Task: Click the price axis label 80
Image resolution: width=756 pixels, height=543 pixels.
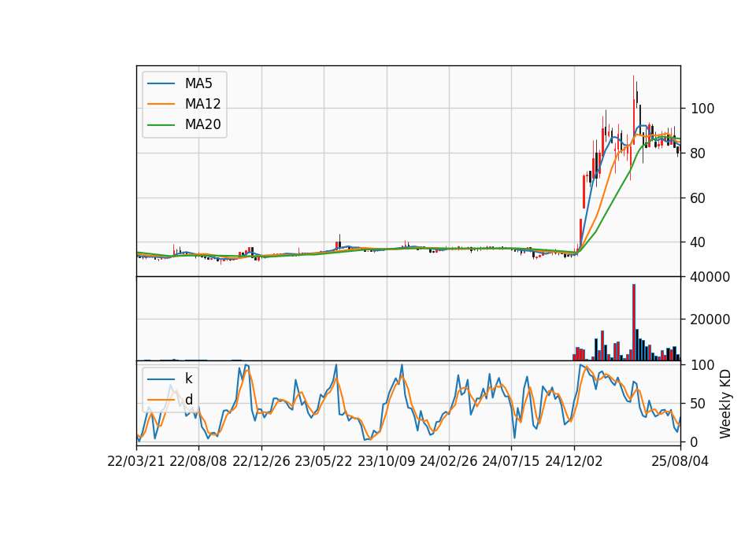Action: tap(699, 153)
